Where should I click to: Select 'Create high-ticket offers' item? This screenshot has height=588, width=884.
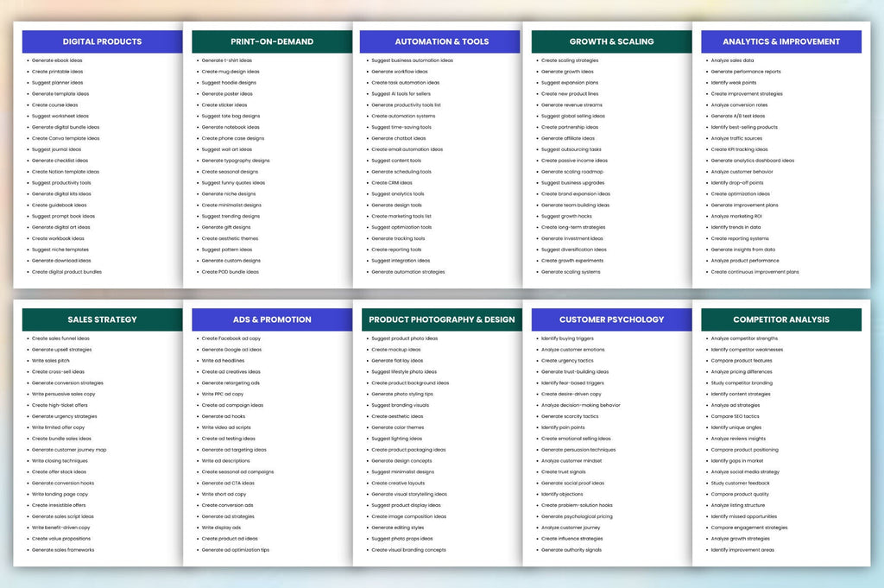[x=60, y=405]
